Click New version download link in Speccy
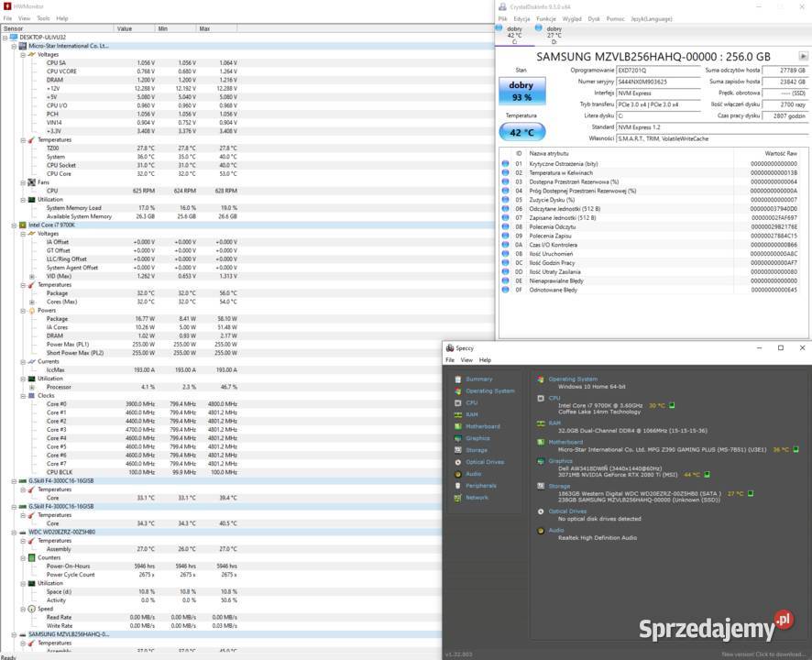Viewport: 812px width, 660px height. [x=763, y=654]
